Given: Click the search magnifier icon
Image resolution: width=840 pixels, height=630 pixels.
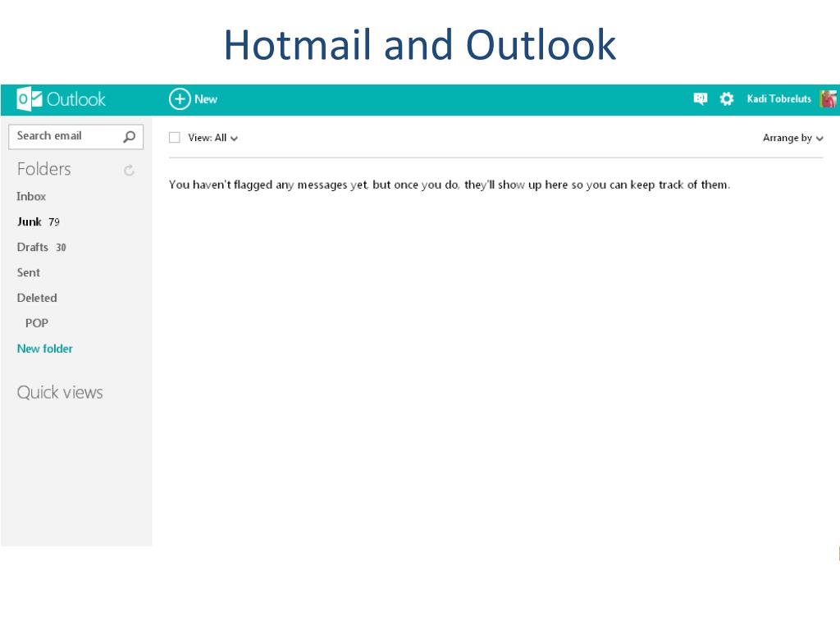Looking at the screenshot, I should pos(129,137).
